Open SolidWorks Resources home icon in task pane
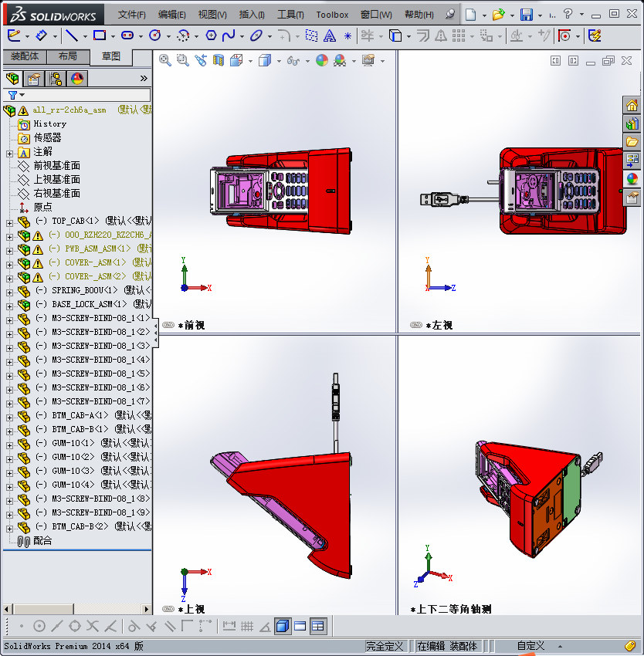 (632, 105)
